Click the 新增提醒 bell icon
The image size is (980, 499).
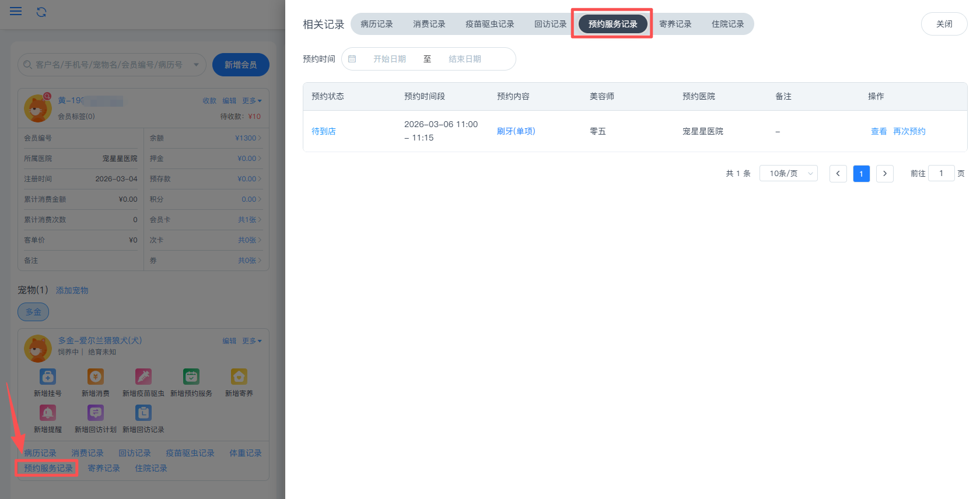48,413
